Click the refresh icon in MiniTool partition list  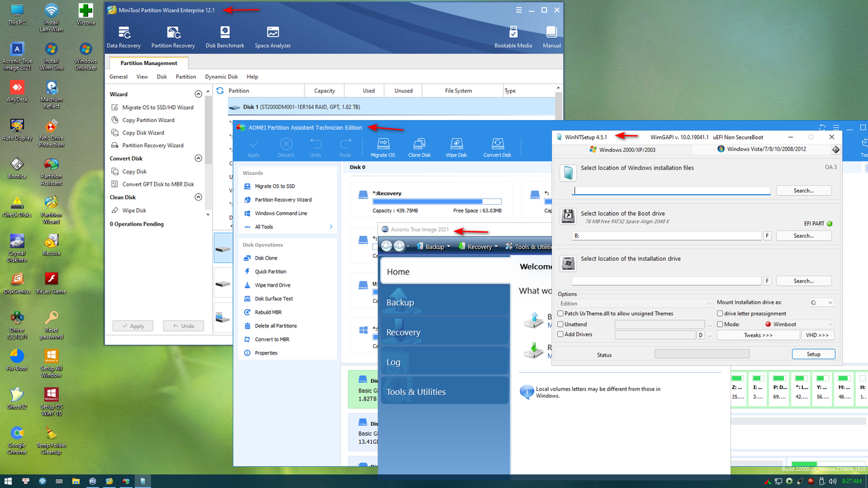click(220, 90)
